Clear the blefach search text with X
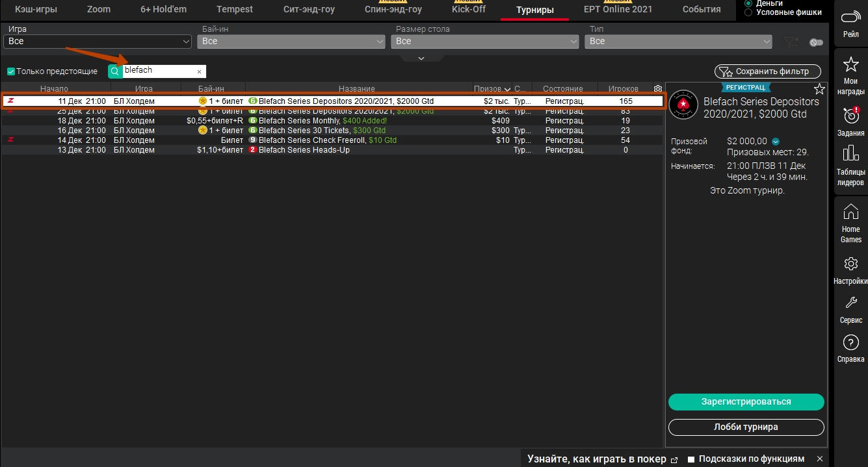Screen dimensions: 868x467 coord(199,71)
